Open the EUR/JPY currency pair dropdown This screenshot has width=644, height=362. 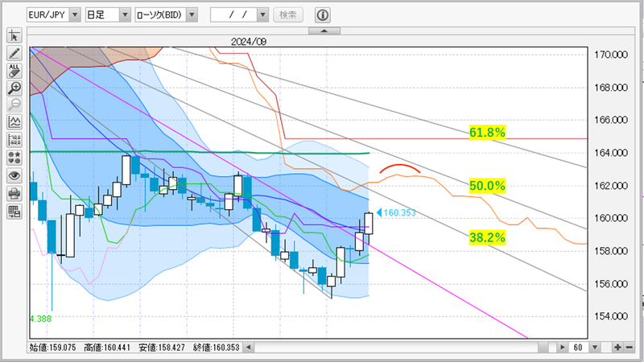(75, 14)
